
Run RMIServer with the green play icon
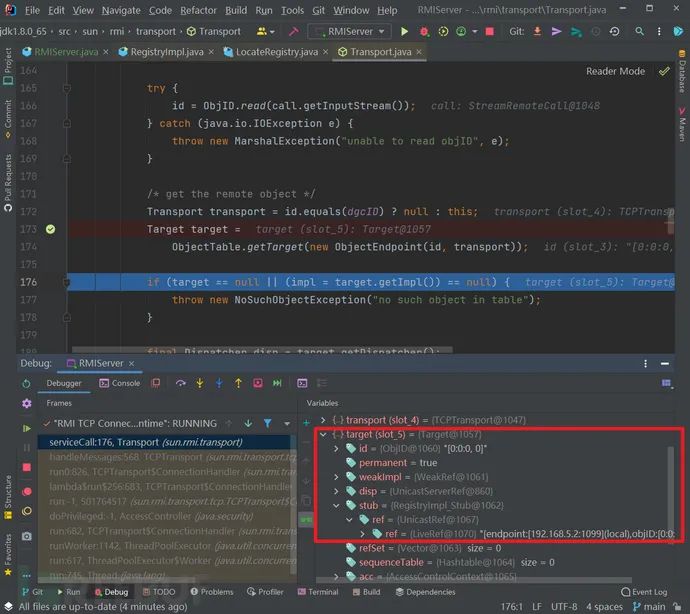404,31
